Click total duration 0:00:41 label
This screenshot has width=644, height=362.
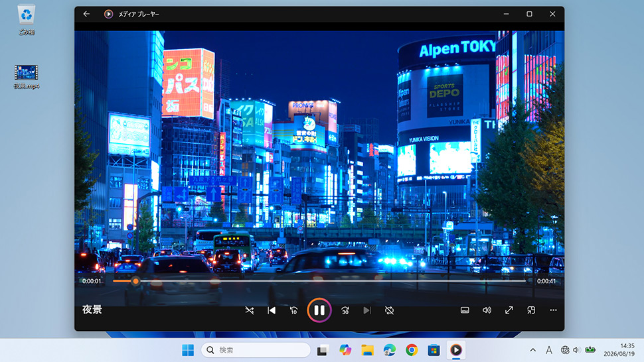pos(546,281)
